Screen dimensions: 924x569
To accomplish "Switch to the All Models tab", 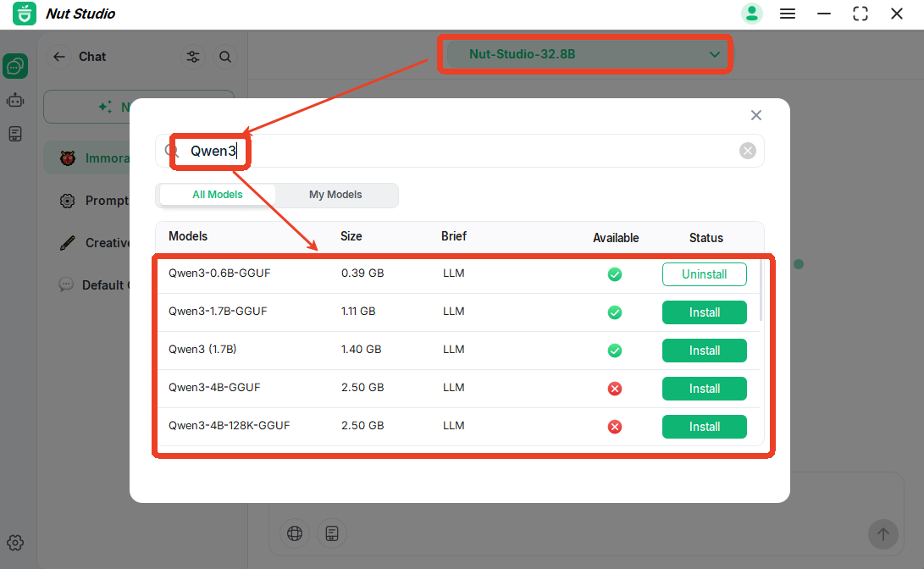I will (x=218, y=195).
